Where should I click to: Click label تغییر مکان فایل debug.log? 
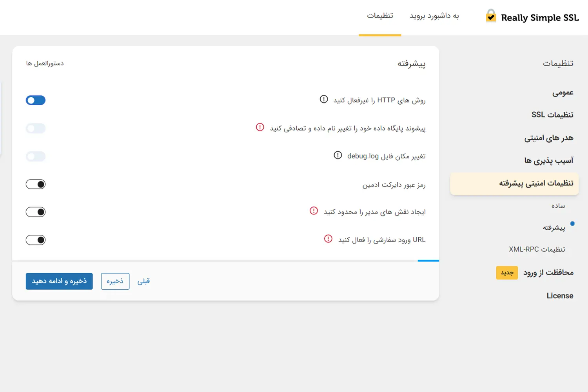(x=387, y=156)
